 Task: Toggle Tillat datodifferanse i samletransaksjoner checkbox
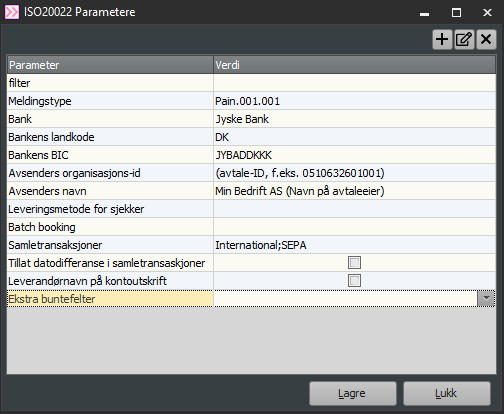(354, 263)
